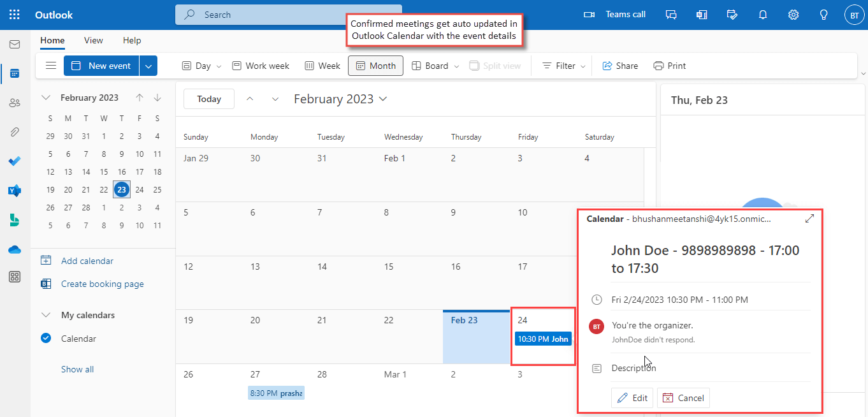The image size is (868, 417).
Task: Click Show all calendars link
Action: tap(77, 369)
